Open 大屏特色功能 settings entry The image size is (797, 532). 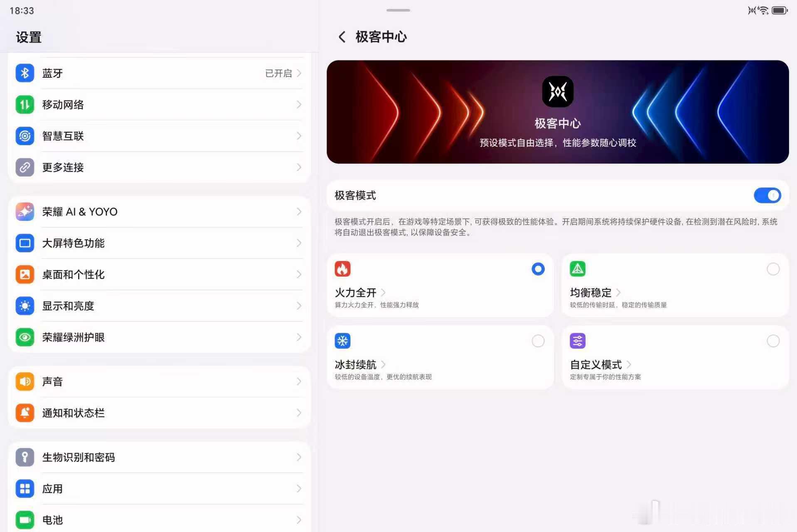coord(159,243)
